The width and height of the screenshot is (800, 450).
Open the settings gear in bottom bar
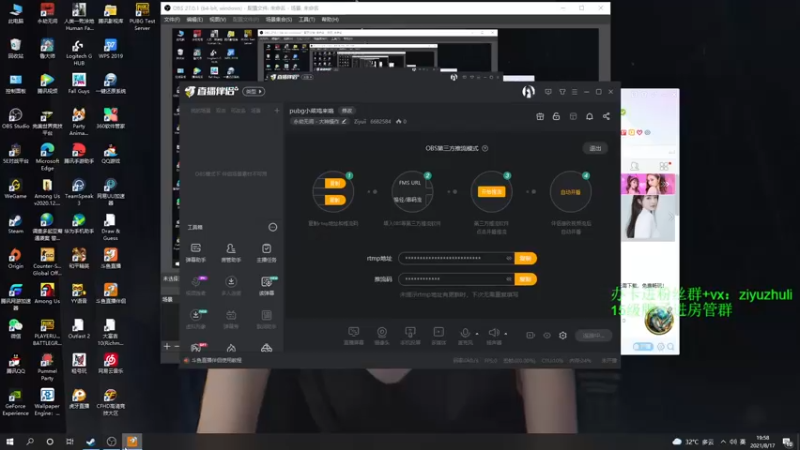pyautogui.click(x=563, y=335)
